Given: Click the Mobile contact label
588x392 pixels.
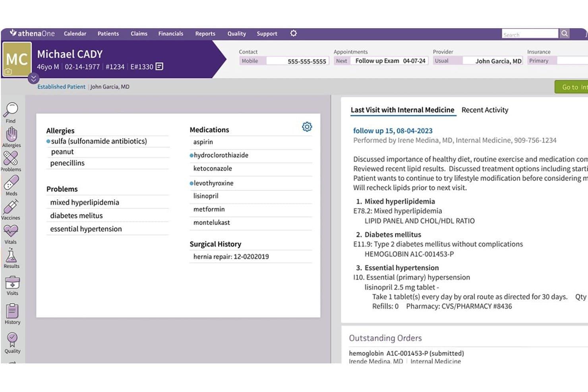Looking at the screenshot, I should point(250,61).
